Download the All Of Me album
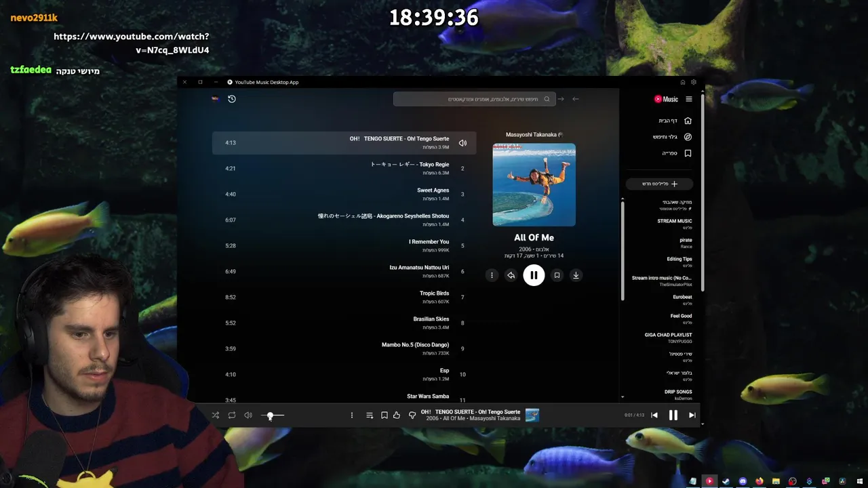Viewport: 868px width, 488px height. pos(576,275)
